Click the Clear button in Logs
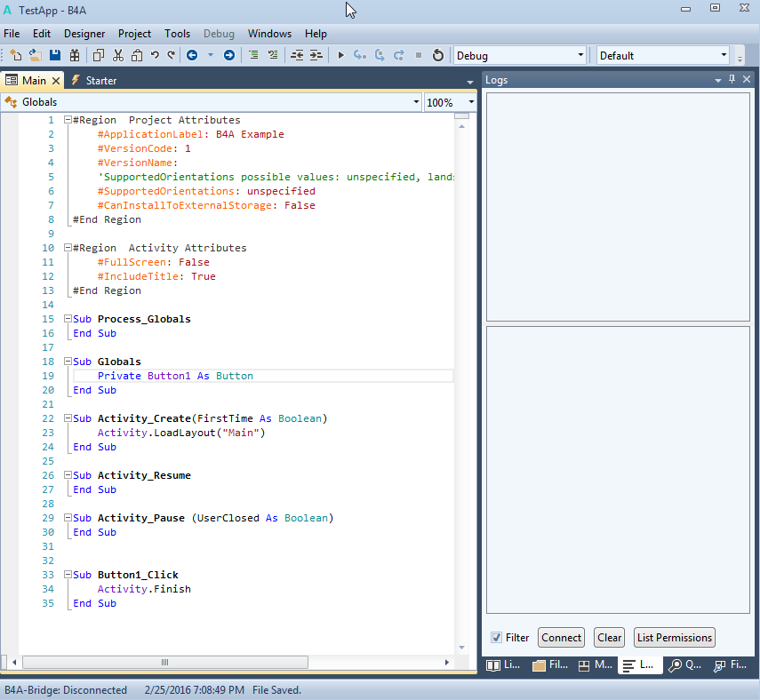Viewport: 760px width, 700px height. pyautogui.click(x=609, y=638)
